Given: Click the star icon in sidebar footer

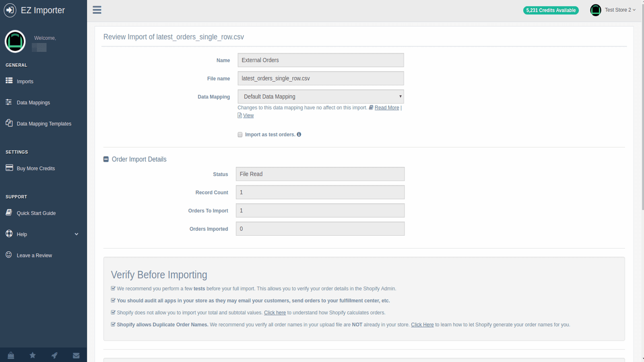Looking at the screenshot, I should click(x=32, y=355).
